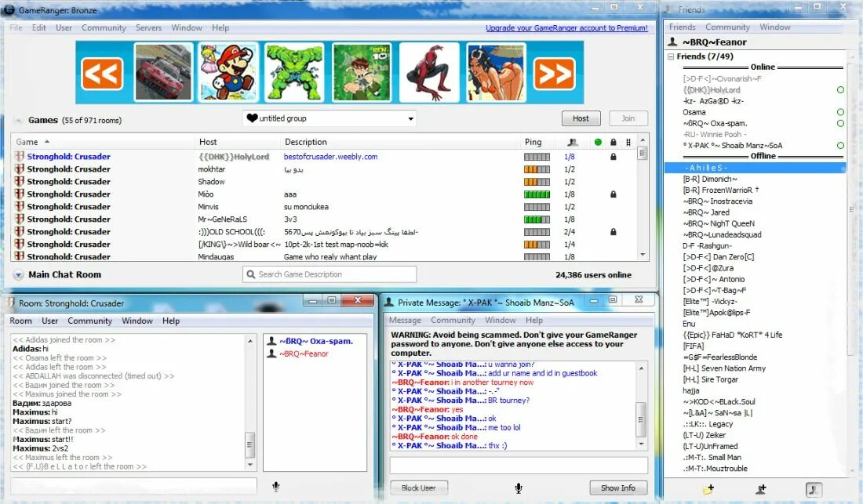Open the Spider-Man game thumbnail
The image size is (863, 504).
pyautogui.click(x=428, y=73)
